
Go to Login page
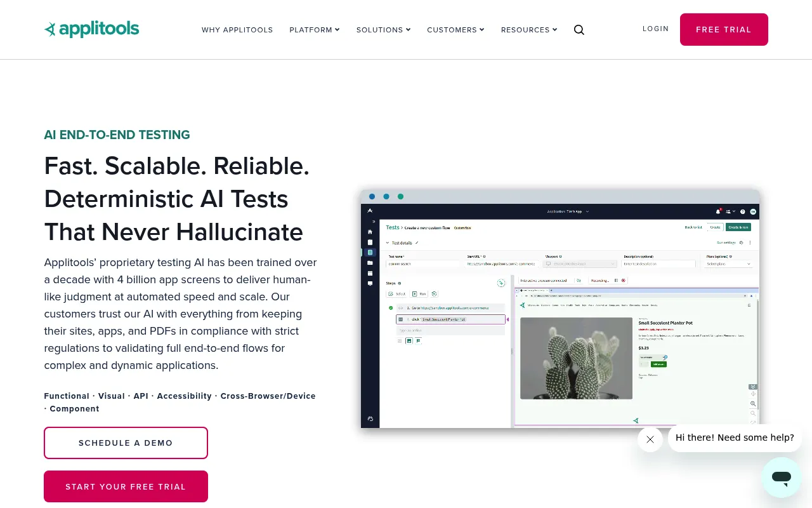656,29
